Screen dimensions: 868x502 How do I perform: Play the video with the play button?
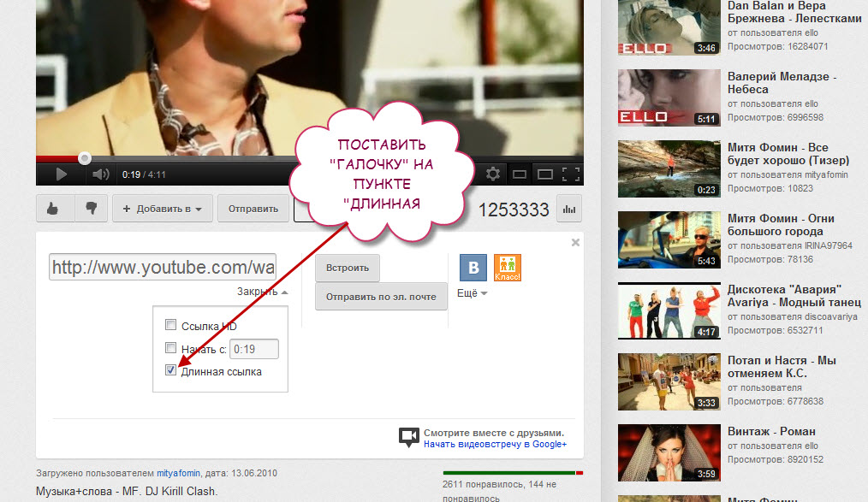point(61,174)
